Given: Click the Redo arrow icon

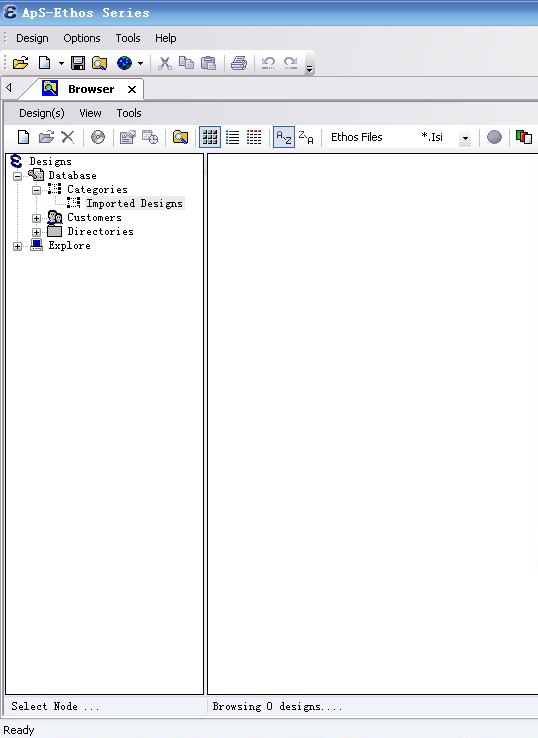Looking at the screenshot, I should coord(290,63).
